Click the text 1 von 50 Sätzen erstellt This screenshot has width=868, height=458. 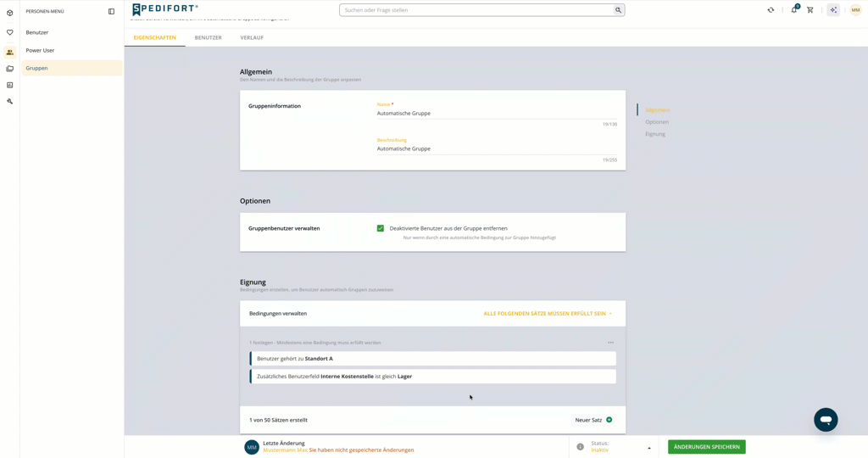click(x=278, y=420)
